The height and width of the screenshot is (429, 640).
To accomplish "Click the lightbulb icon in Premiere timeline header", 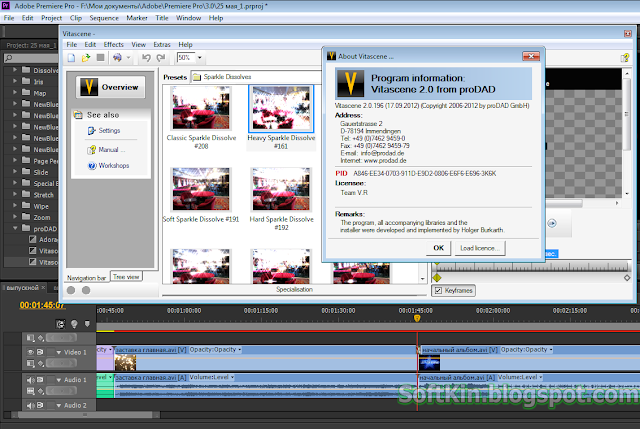I will pos(74,324).
